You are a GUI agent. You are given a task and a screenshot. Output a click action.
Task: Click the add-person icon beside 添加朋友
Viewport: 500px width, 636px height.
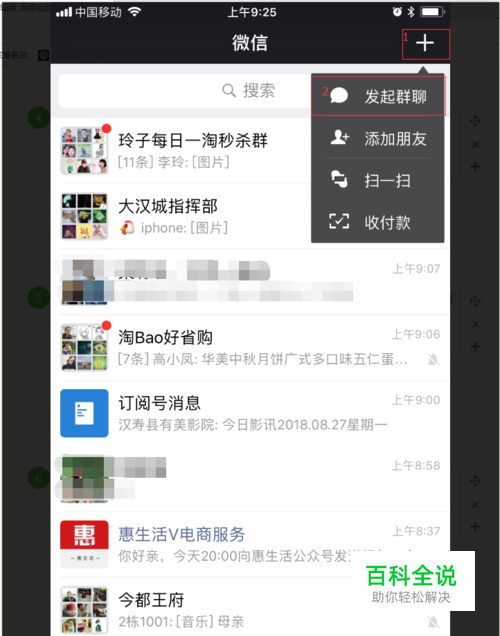tap(339, 138)
